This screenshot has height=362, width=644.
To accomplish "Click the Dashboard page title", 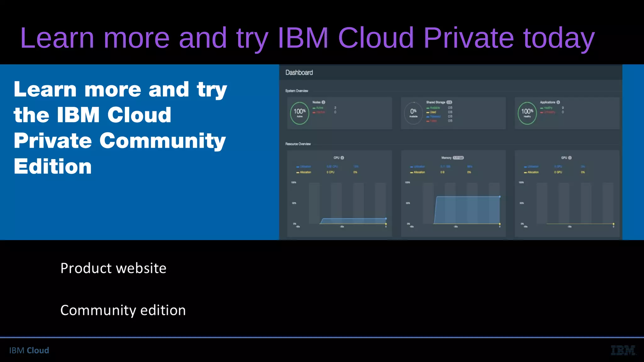I will (299, 73).
